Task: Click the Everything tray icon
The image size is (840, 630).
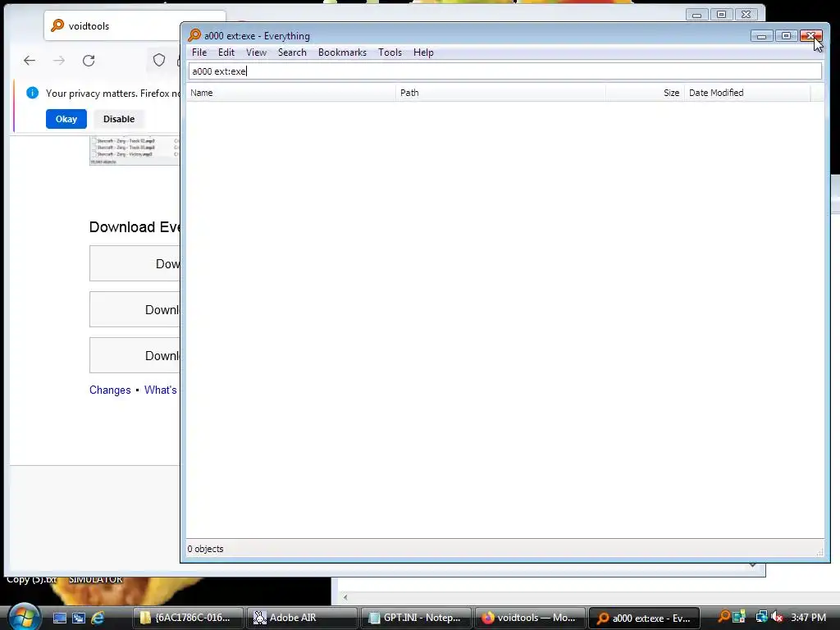Action: pos(724,617)
